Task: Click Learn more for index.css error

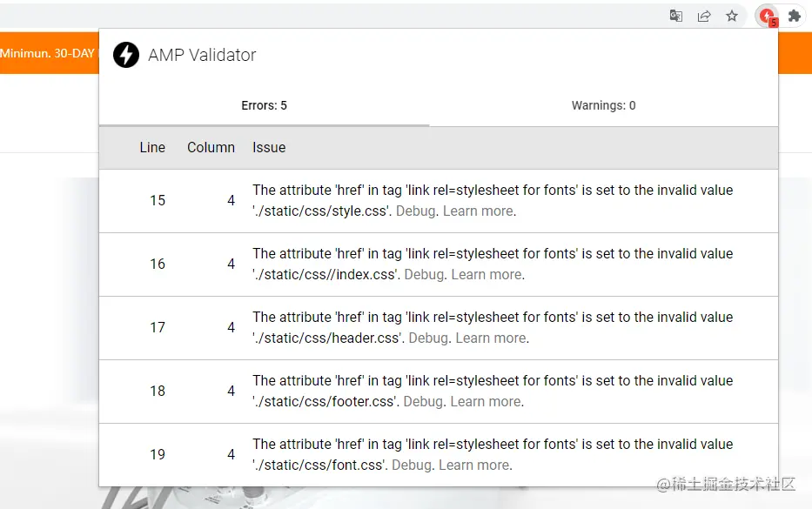Action: click(487, 275)
